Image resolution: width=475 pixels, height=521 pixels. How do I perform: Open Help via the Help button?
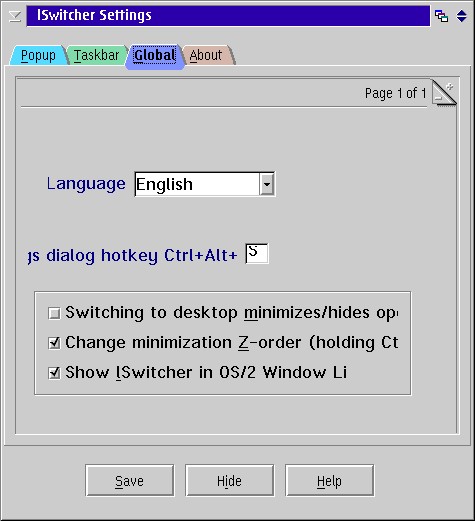click(x=329, y=481)
